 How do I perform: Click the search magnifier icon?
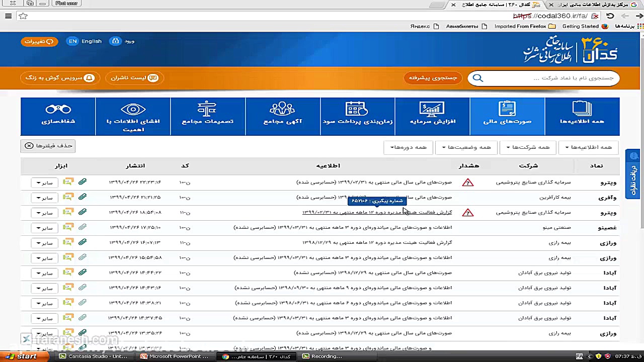(x=477, y=78)
